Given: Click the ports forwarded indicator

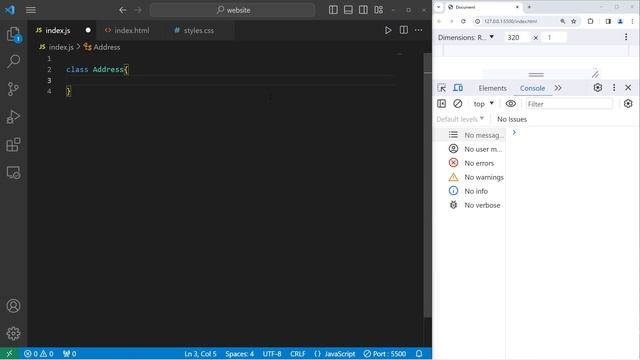Looking at the screenshot, I should coord(69,353).
